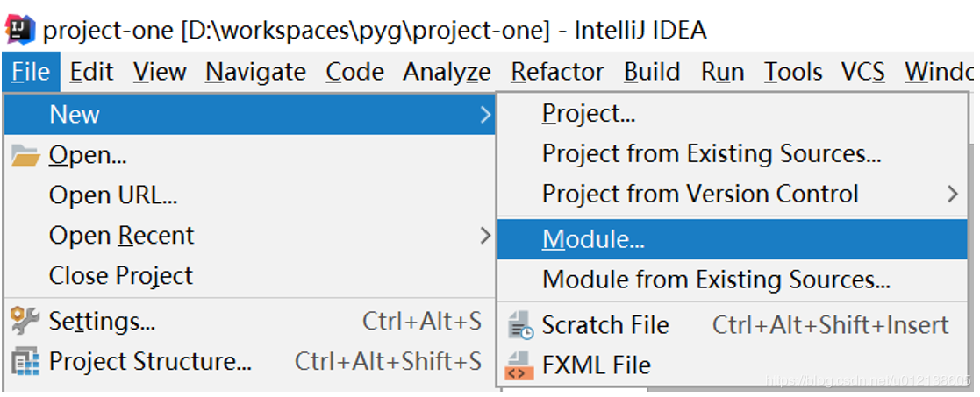Open the Edit menu
Image resolution: width=980 pixels, height=397 pixels.
click(x=91, y=72)
